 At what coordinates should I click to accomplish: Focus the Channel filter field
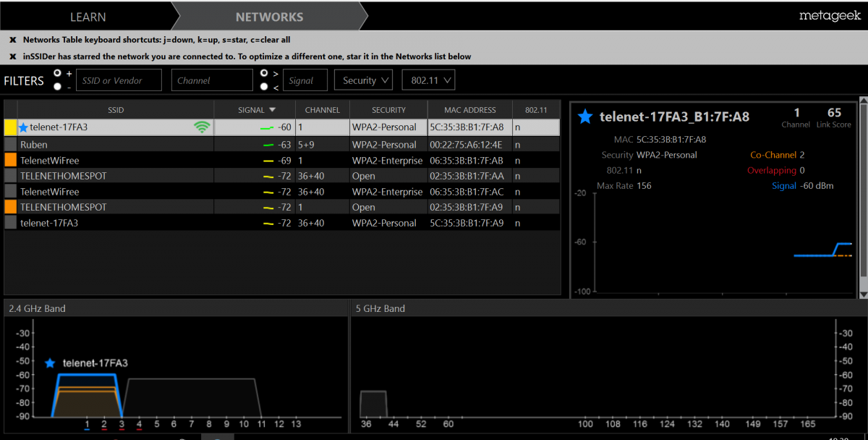(212, 80)
